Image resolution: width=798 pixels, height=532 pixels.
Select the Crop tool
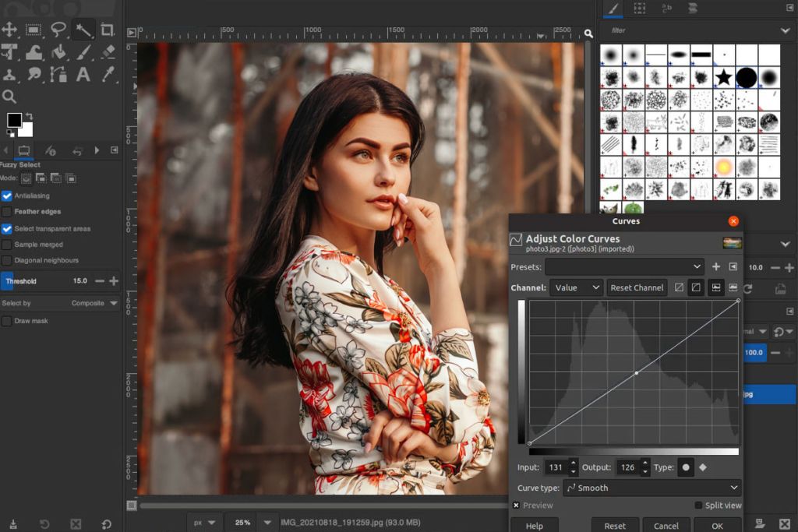(x=108, y=29)
